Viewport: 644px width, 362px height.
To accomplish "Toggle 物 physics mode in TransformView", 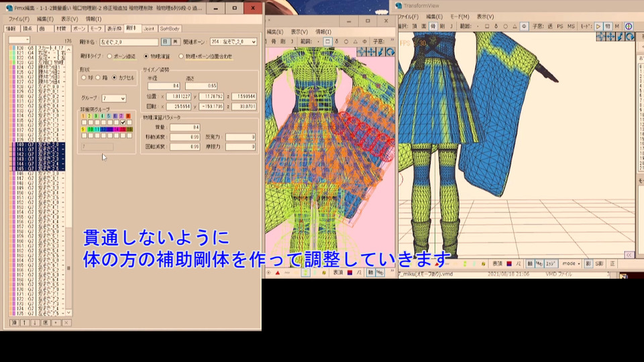I will coord(608,26).
